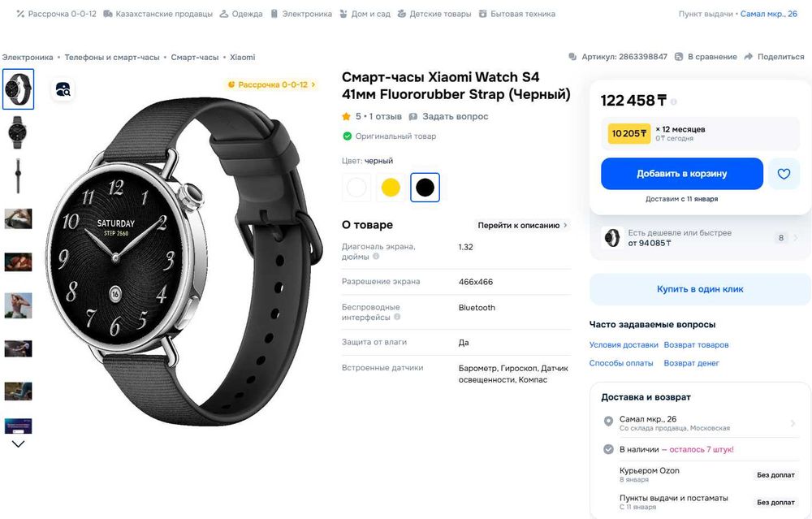Click the price info icon next to 122 458
This screenshot has height=519, width=812.
click(x=673, y=102)
